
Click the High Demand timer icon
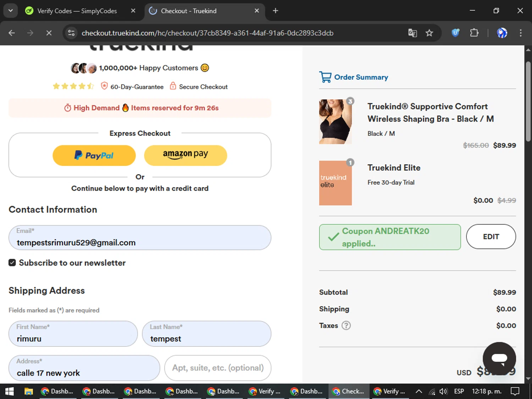[68, 108]
